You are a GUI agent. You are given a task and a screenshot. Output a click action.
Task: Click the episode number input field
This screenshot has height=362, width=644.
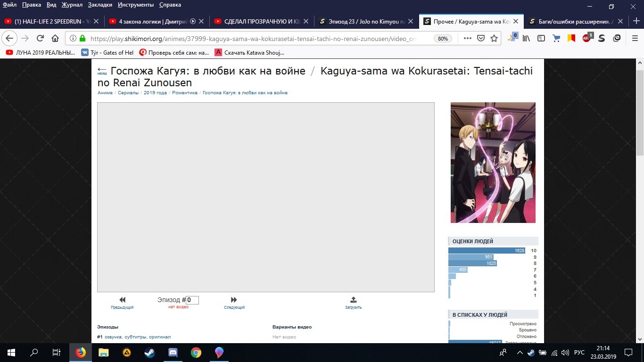point(192,300)
